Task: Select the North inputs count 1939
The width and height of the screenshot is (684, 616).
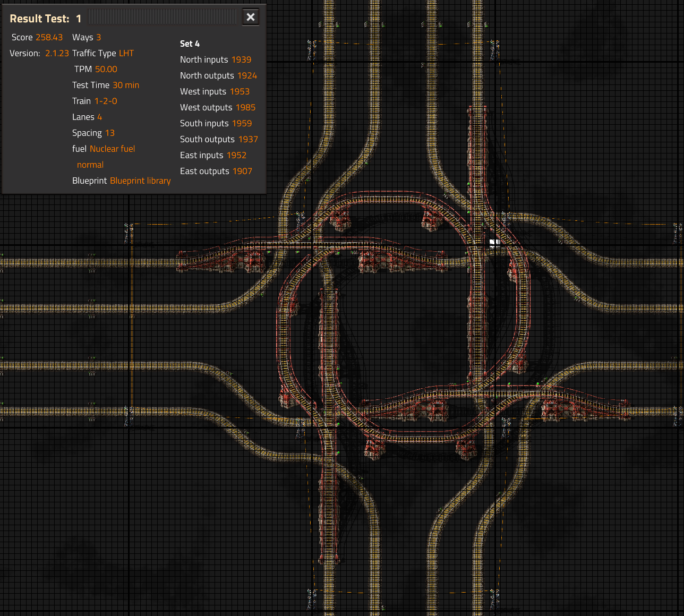Action: click(241, 59)
